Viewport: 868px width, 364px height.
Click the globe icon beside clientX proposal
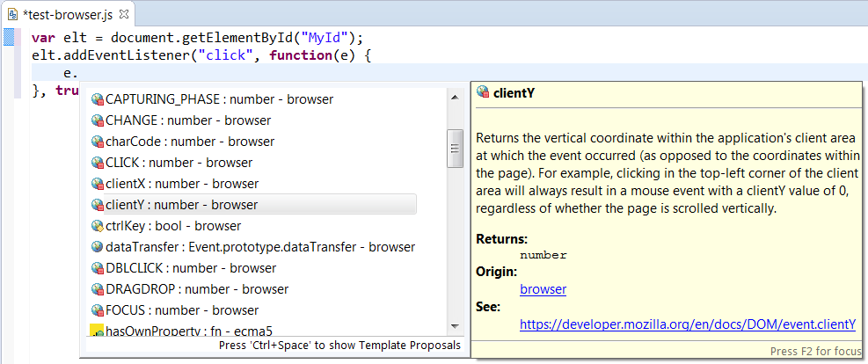click(x=98, y=184)
